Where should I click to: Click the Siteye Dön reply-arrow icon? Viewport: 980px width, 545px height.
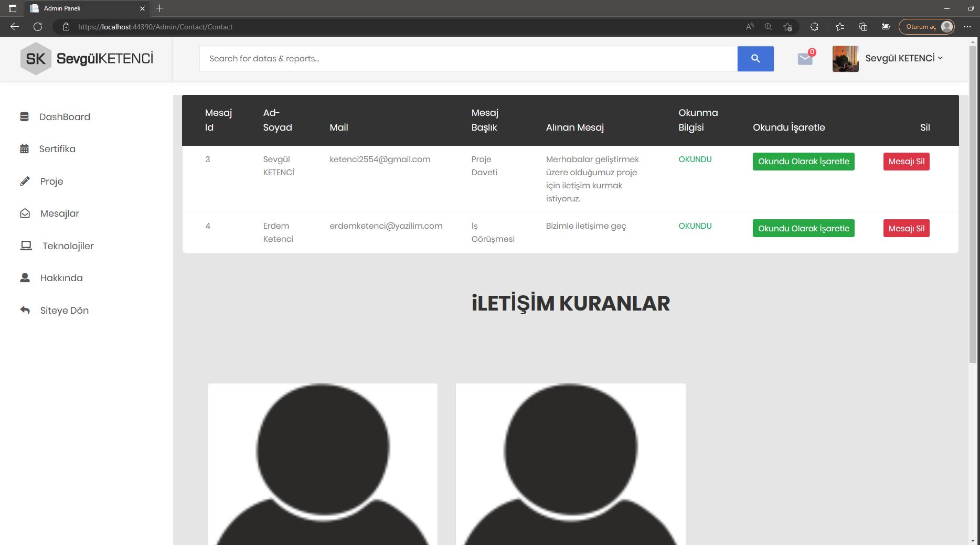tap(25, 310)
